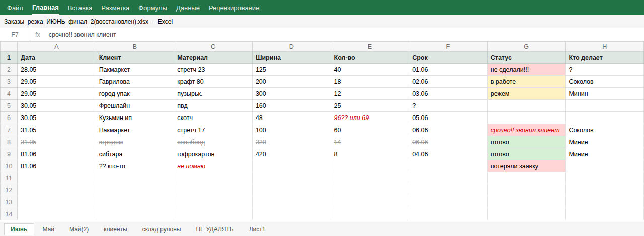
Task: Open the Файл menu
Action: (15, 8)
